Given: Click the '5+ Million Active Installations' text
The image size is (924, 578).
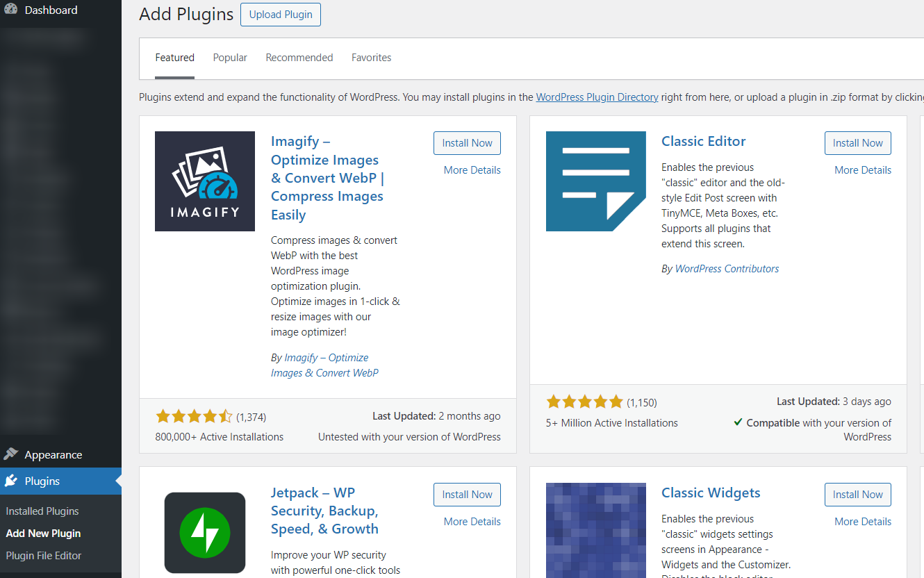Looking at the screenshot, I should coord(612,423).
